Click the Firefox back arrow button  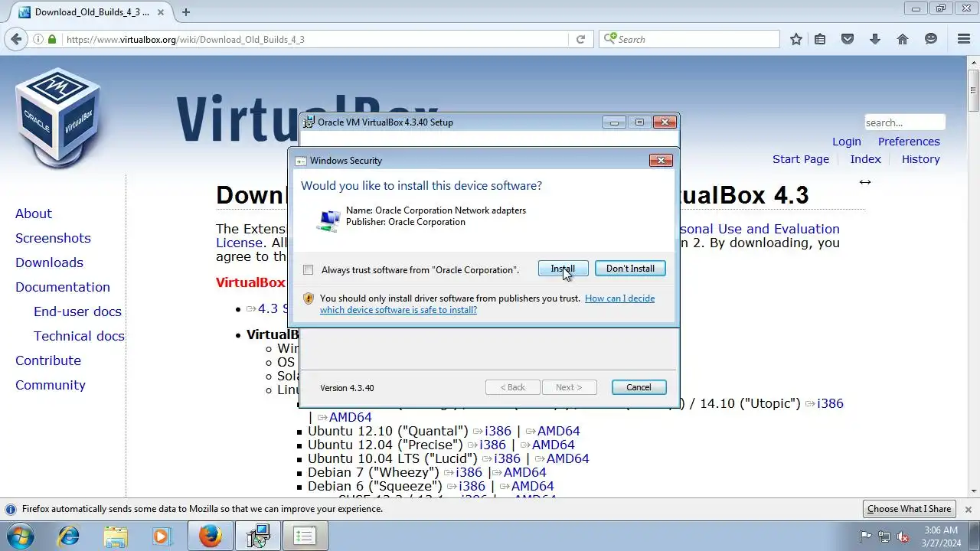point(15,39)
